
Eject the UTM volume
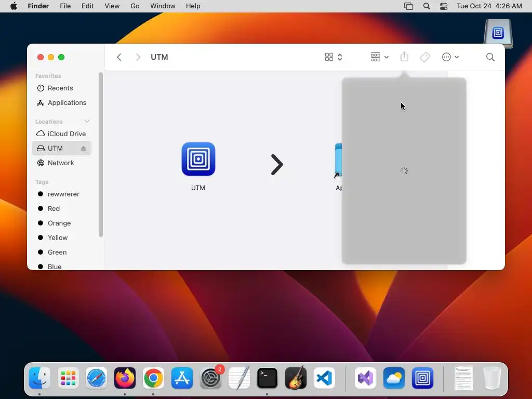tap(84, 148)
